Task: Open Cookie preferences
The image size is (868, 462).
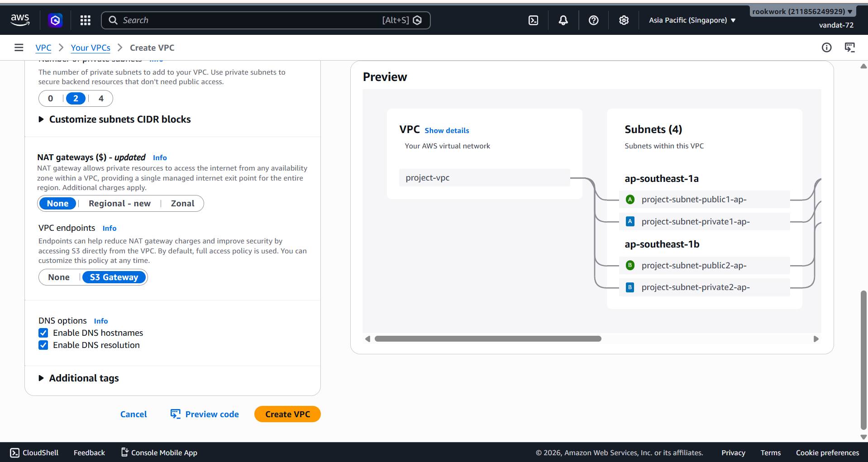Action: pos(827,452)
